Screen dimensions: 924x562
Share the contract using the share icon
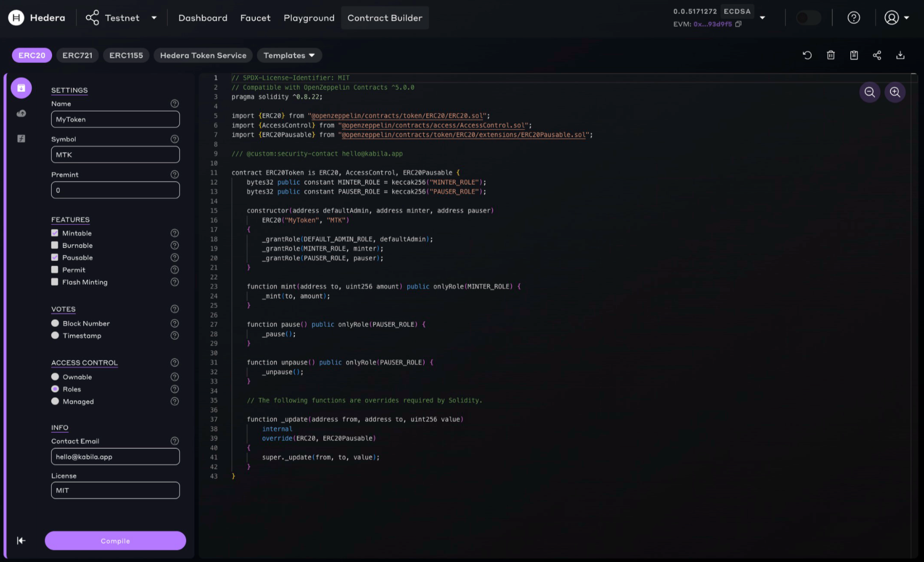[877, 55]
